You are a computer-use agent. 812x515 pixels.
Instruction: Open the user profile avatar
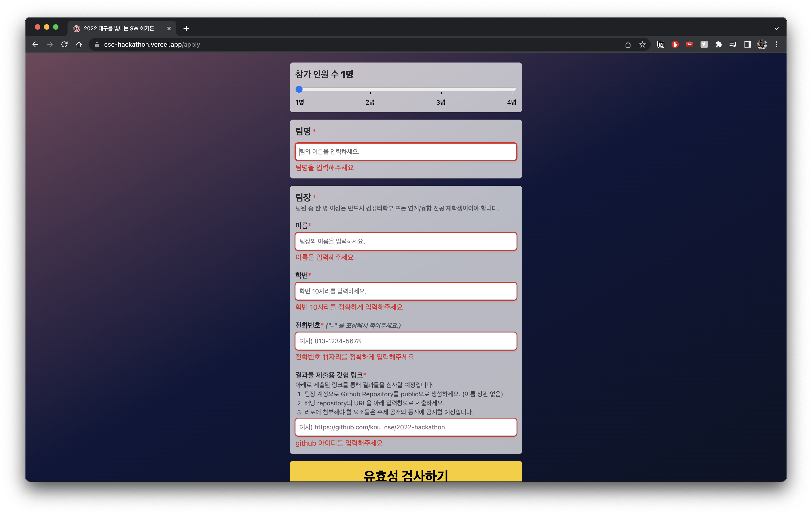point(762,44)
